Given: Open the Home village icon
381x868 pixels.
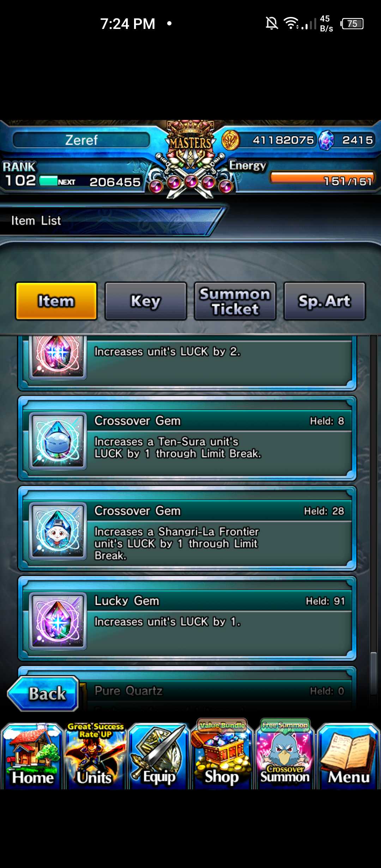Looking at the screenshot, I should 32,756.
